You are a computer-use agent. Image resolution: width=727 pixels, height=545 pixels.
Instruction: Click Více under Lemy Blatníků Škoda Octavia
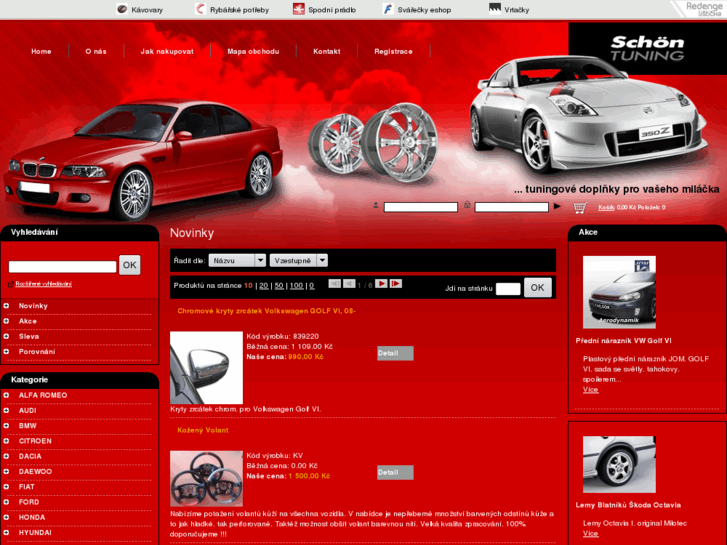(x=591, y=533)
